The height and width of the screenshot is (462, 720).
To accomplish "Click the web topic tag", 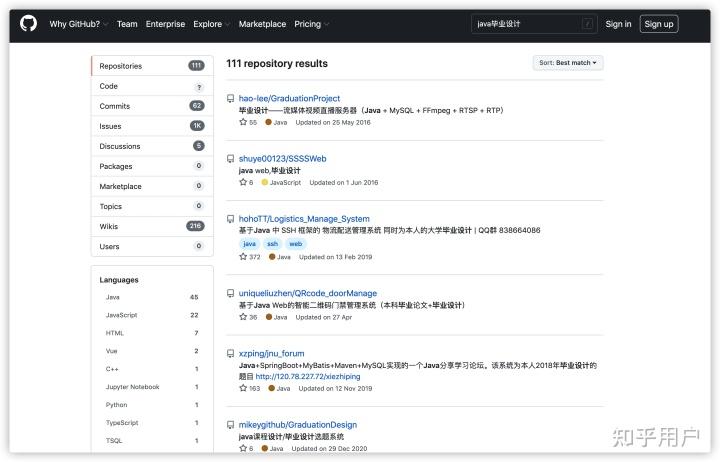I will tap(296, 244).
